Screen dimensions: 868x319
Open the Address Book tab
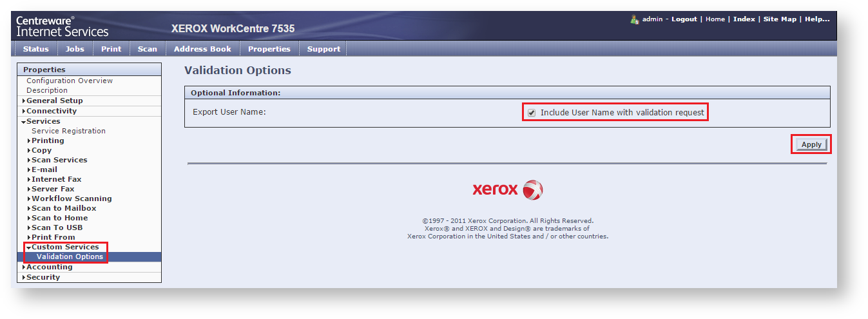pos(203,49)
